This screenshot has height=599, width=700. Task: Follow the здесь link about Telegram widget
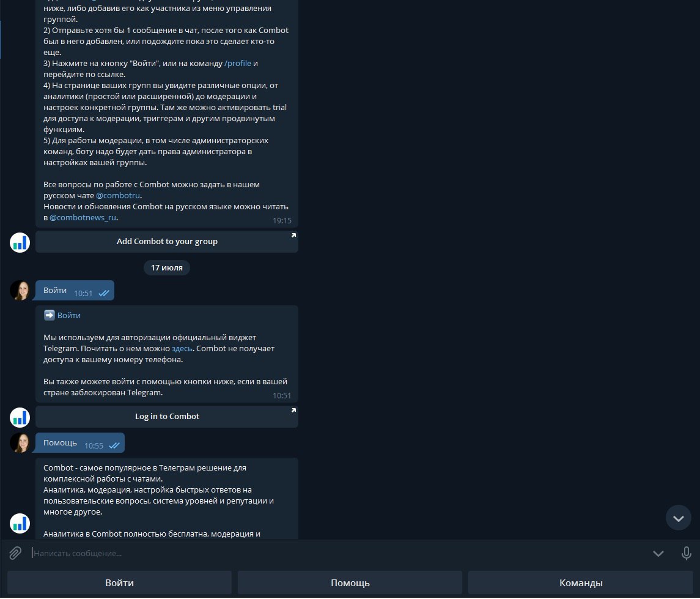(182, 348)
